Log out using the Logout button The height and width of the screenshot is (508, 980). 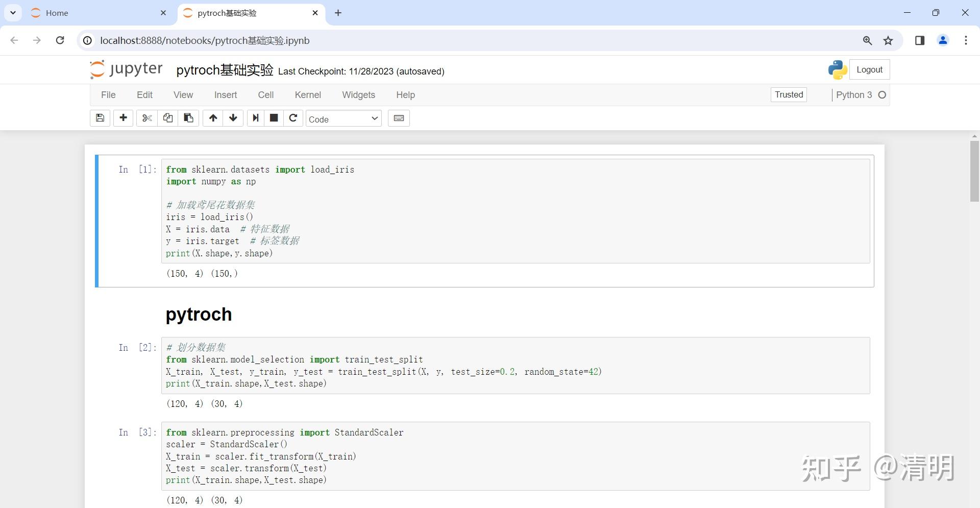tap(869, 69)
